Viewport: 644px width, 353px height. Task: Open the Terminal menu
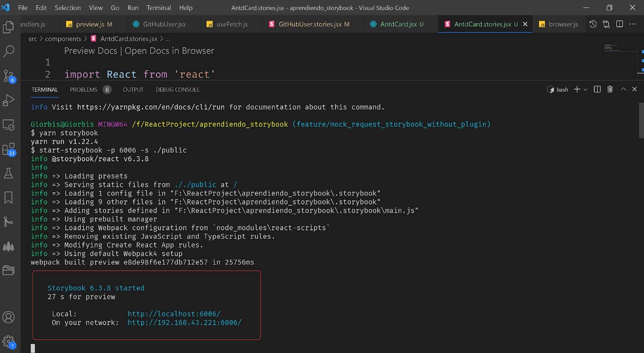(159, 8)
